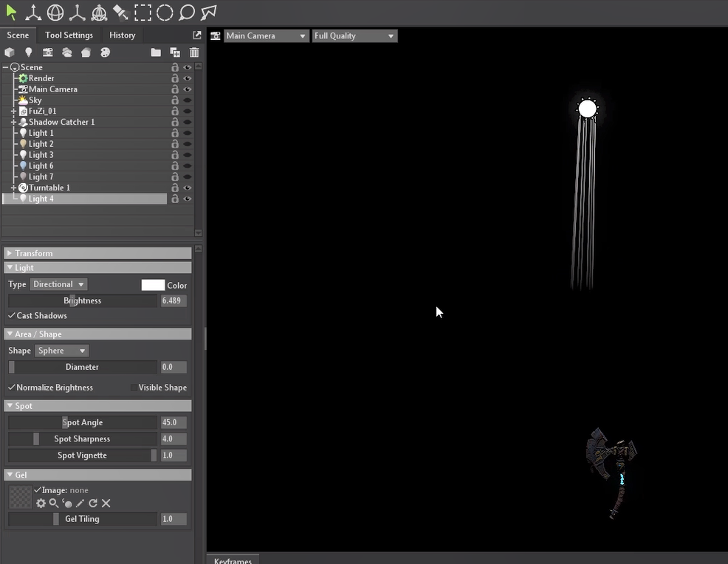This screenshot has height=564, width=728.
Task: Create a new folder in scene
Action: click(x=156, y=52)
